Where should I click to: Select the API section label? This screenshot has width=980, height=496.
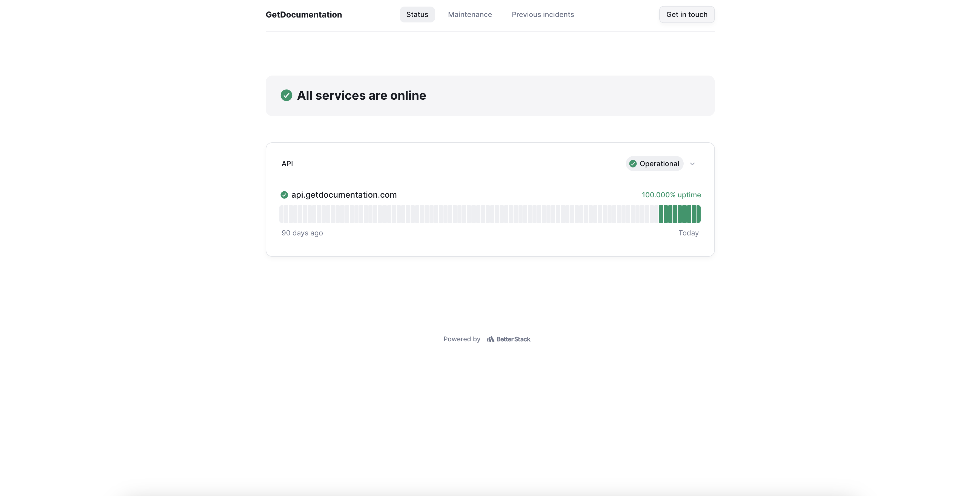(x=287, y=163)
